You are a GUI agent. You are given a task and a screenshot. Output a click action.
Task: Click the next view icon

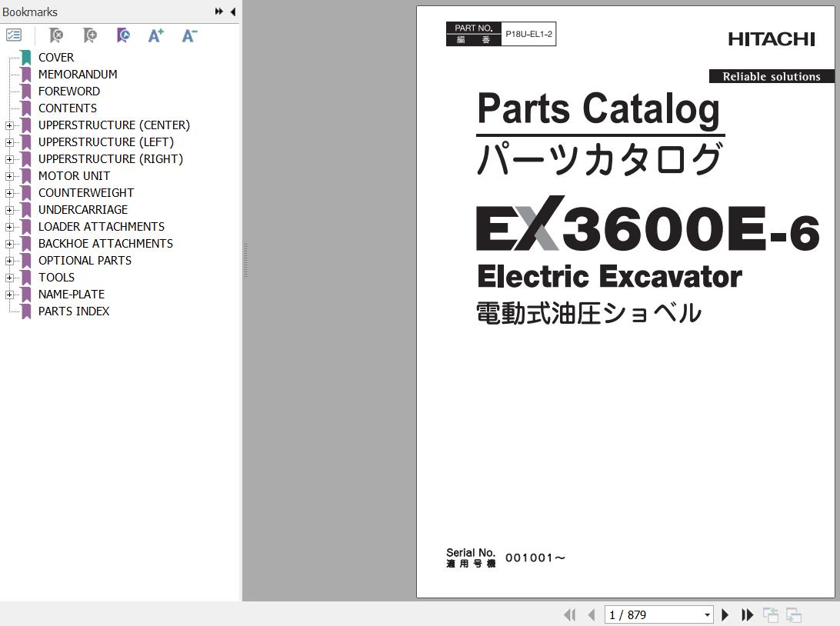tap(793, 614)
